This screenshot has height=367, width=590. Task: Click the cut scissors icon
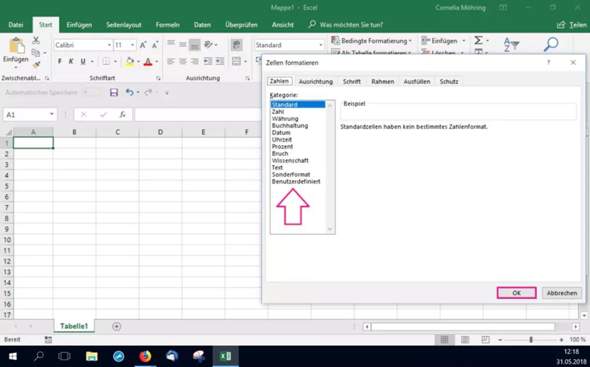pyautogui.click(x=36, y=40)
